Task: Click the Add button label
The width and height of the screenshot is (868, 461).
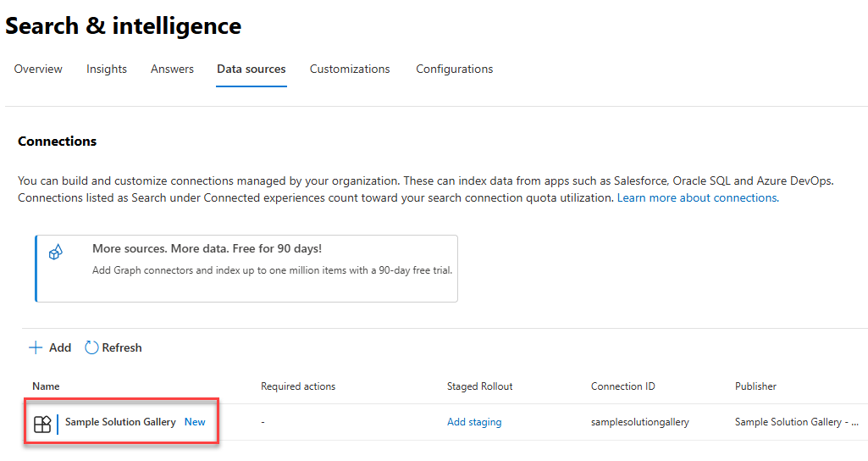Action: pos(60,347)
